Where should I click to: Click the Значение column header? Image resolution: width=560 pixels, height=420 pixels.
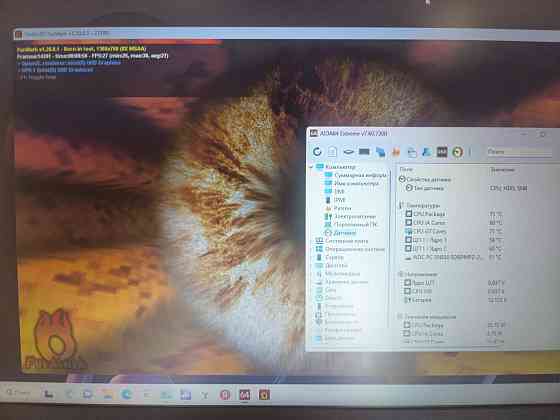pyautogui.click(x=502, y=170)
